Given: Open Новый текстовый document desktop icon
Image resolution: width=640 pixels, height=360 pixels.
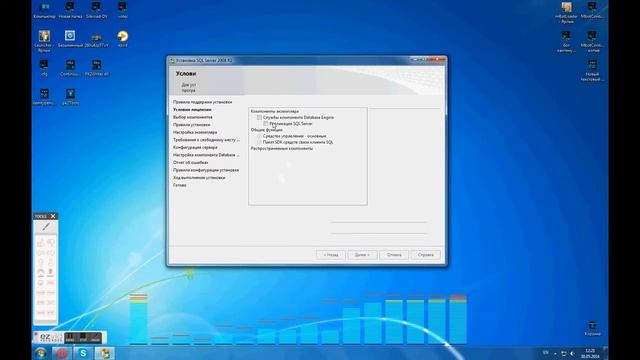Looking at the screenshot, I should tap(592, 71).
